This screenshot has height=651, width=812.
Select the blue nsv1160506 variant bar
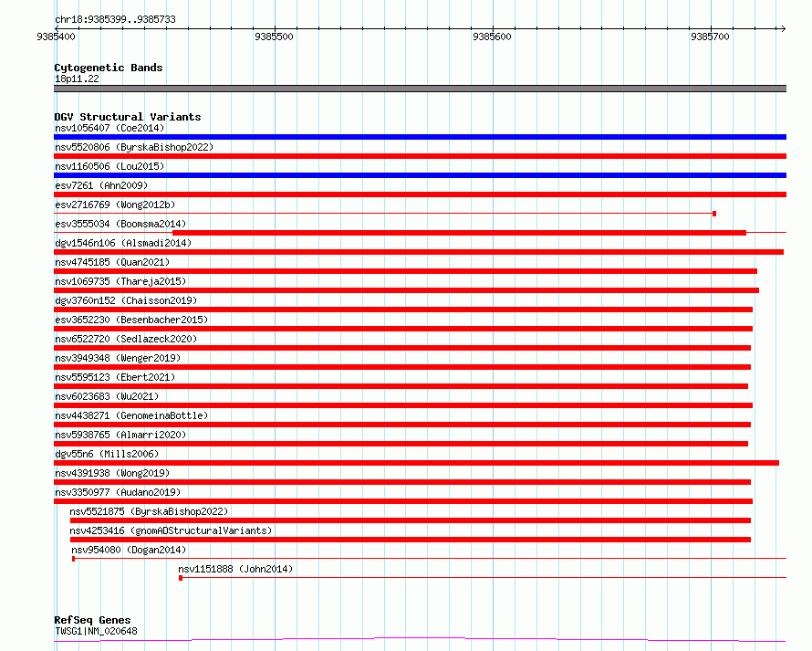(420, 175)
